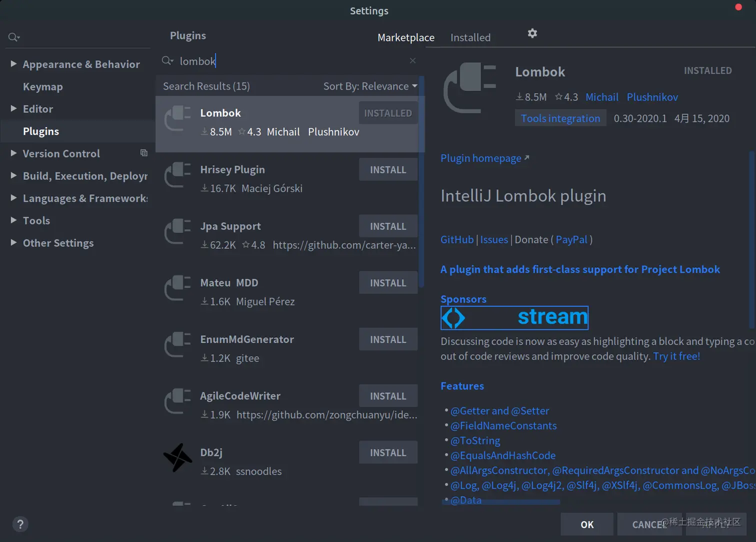Open the @FieldNameConstants link
756x542 pixels.
click(503, 426)
